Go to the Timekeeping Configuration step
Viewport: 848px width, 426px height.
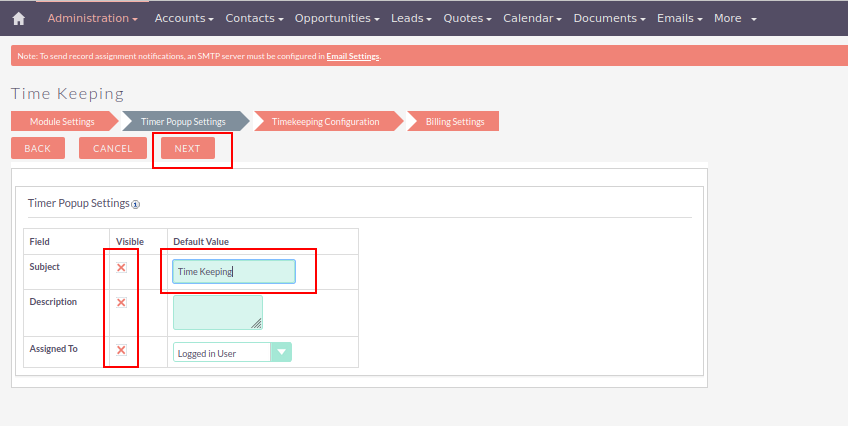click(326, 122)
